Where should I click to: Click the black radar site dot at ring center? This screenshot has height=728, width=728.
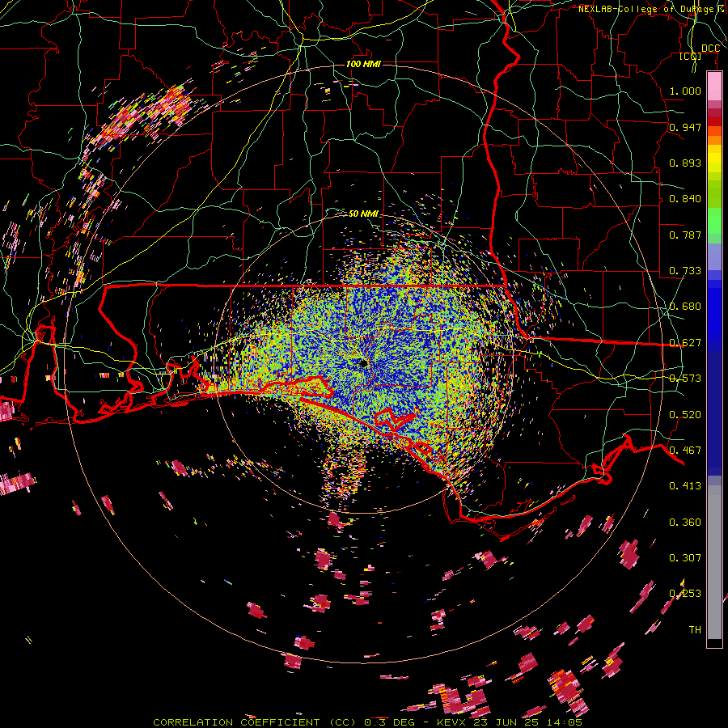tap(363, 363)
